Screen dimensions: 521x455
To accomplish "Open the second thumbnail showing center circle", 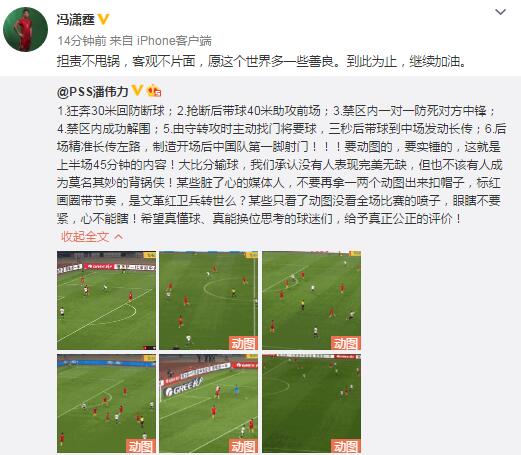I will click(x=209, y=300).
